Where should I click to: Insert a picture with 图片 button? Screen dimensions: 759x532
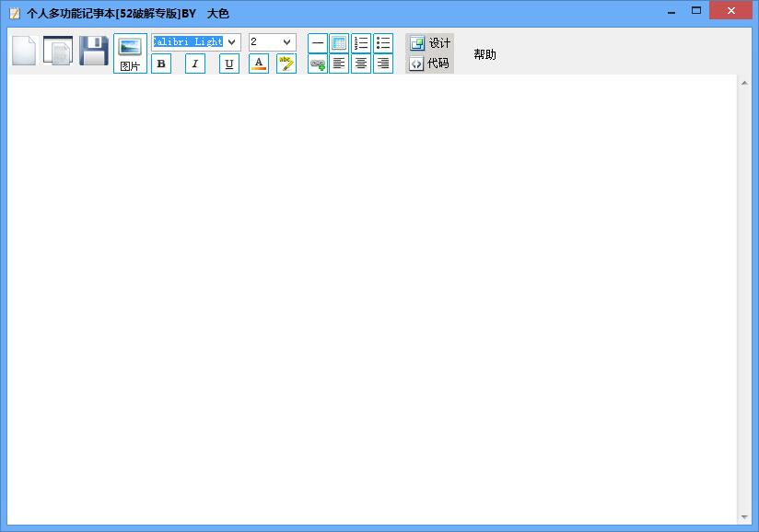[x=130, y=53]
